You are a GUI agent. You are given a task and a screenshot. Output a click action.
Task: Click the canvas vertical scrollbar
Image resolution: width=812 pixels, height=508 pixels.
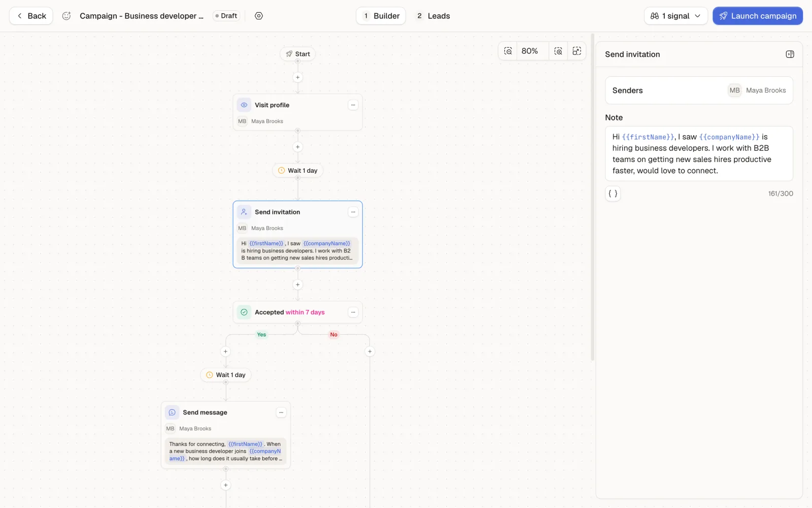pyautogui.click(x=592, y=197)
